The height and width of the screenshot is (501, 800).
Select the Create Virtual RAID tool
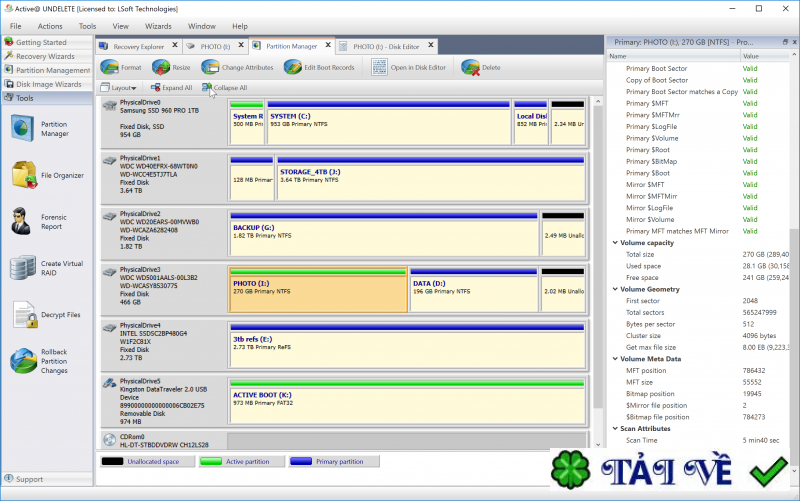tap(25, 268)
